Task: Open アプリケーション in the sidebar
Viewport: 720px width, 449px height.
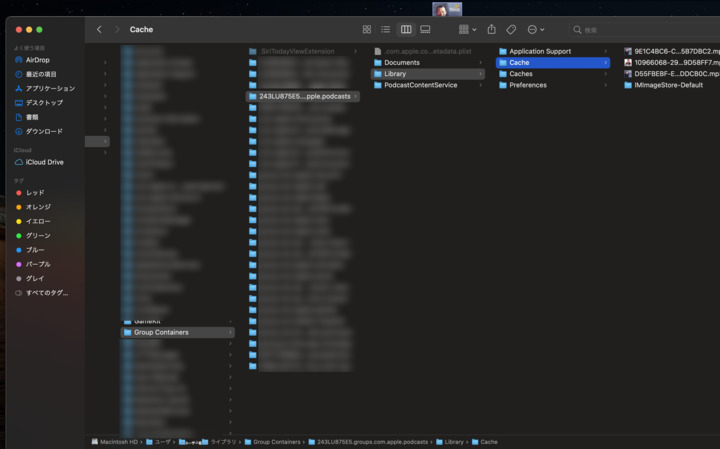Action: (x=50, y=88)
